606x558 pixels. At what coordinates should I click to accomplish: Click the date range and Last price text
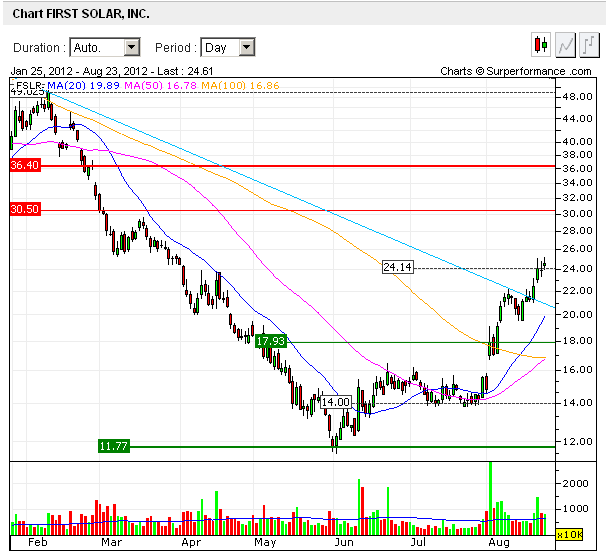tap(111, 71)
